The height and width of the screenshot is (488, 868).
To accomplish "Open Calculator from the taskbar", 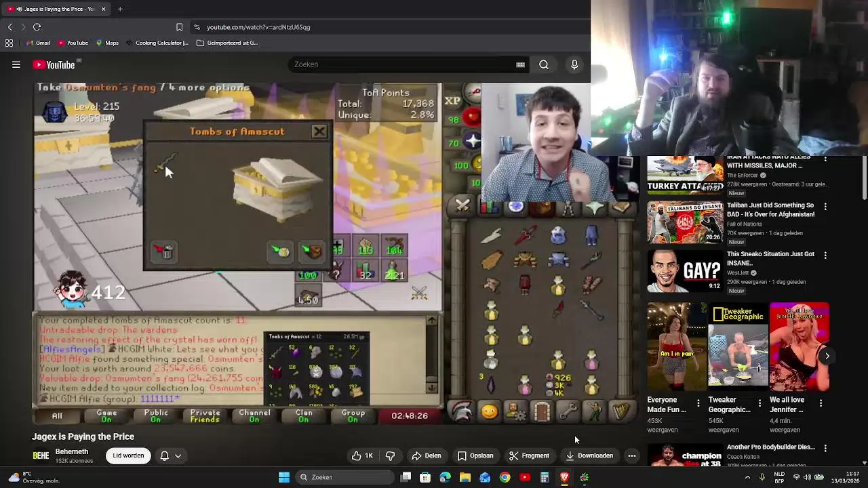I will (x=545, y=477).
